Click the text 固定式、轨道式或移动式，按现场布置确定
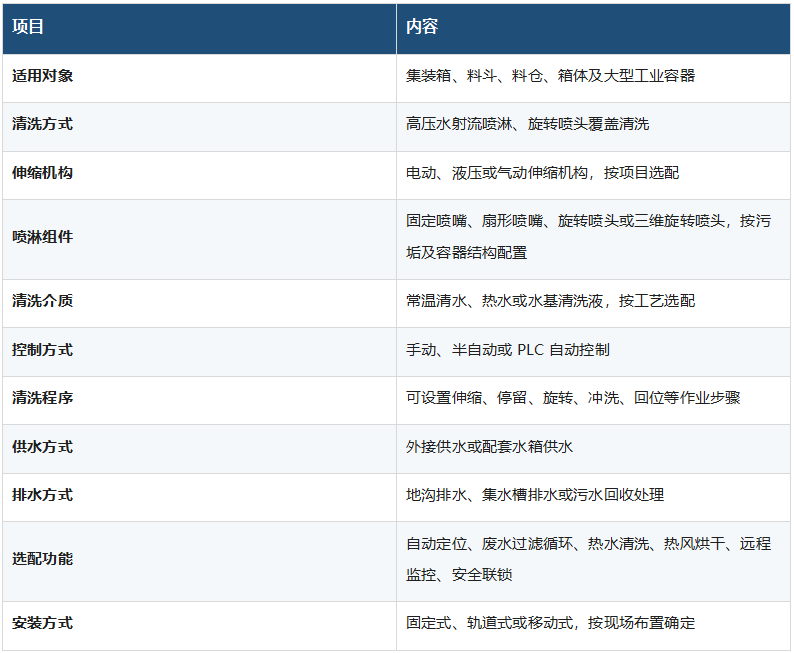 point(550,623)
